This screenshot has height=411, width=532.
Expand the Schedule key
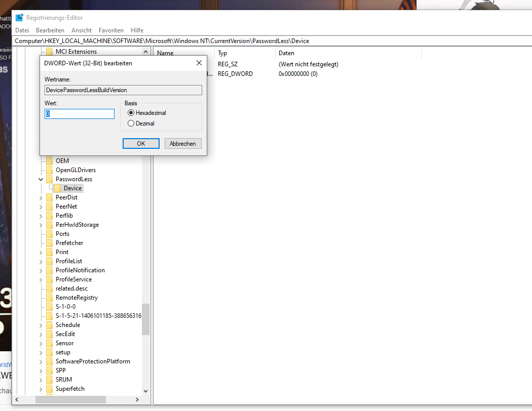(x=41, y=325)
